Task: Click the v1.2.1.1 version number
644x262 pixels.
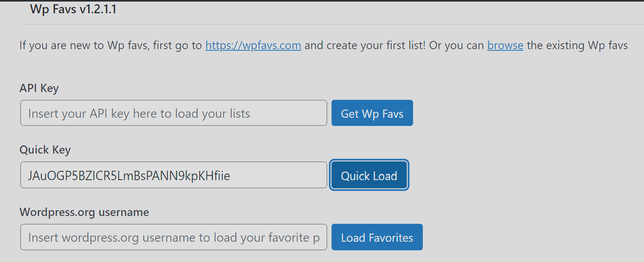Action: click(98, 9)
